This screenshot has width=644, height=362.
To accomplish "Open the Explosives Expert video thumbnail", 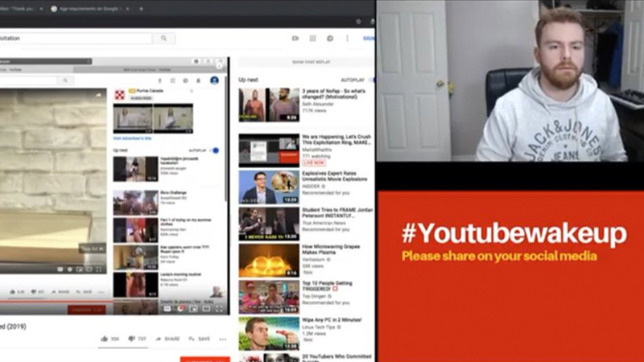I will (269, 187).
